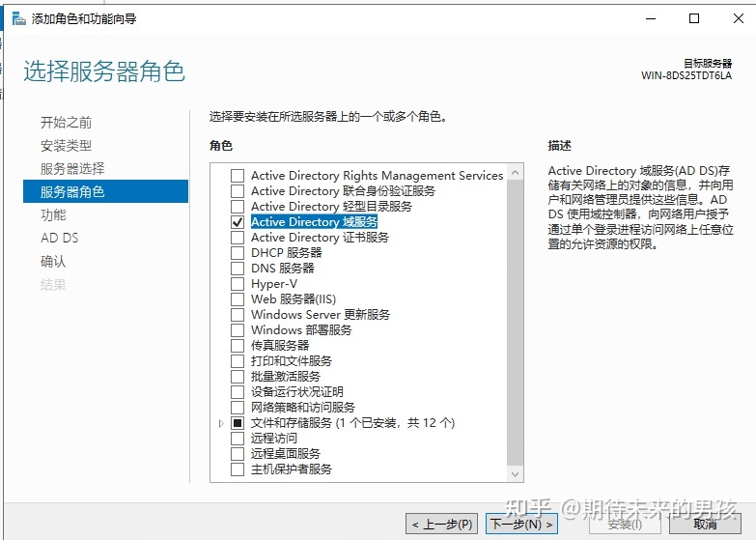Enable DNS 服务器 role checkbox
This screenshot has height=540, width=756.
click(238, 269)
